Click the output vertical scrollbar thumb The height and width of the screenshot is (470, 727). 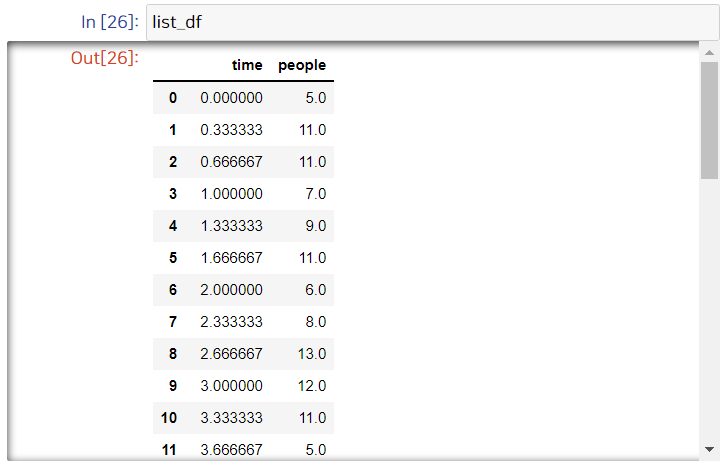click(709, 120)
